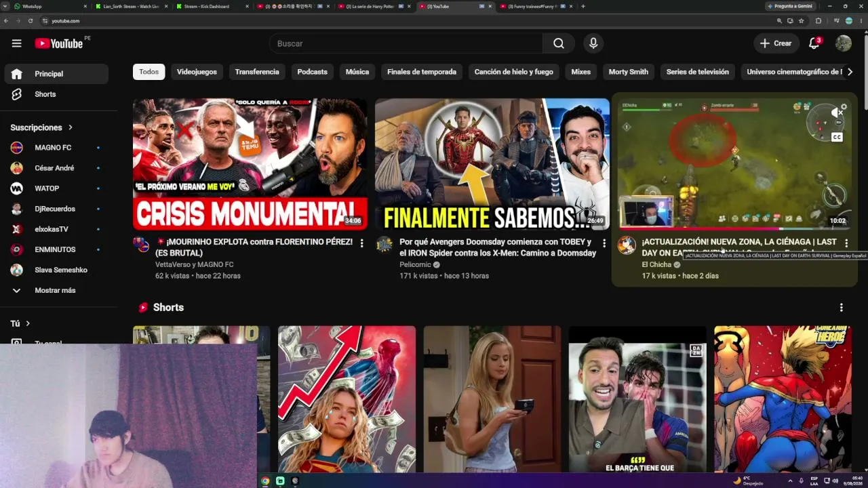Open the taskbar volume control
This screenshot has width=868, height=488.
835,481
